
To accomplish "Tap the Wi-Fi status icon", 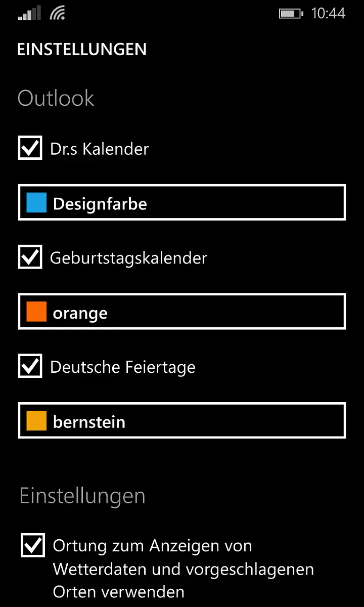I will coord(57,13).
